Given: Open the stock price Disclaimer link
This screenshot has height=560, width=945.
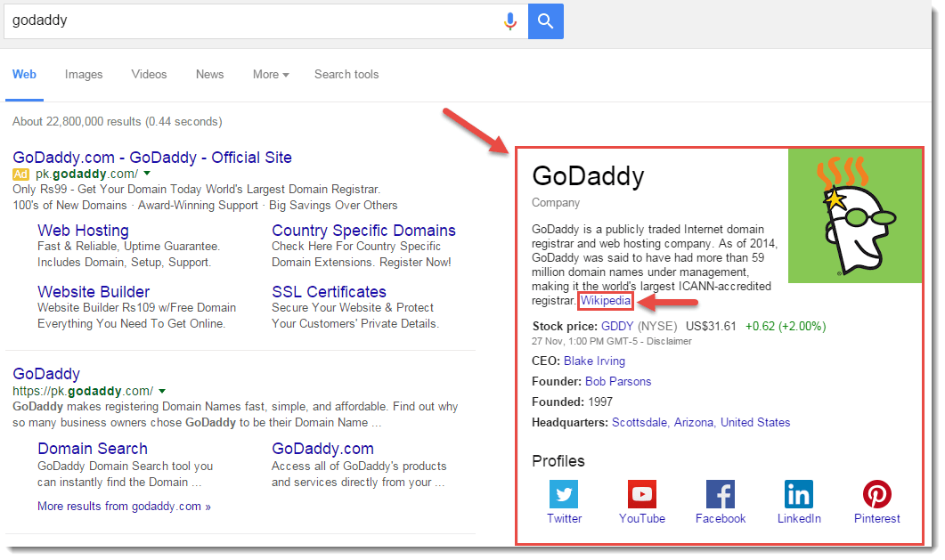Looking at the screenshot, I should (x=669, y=341).
